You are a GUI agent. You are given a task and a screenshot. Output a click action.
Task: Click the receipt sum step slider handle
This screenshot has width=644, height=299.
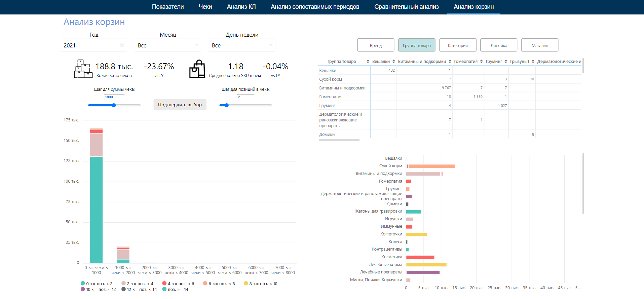click(114, 105)
